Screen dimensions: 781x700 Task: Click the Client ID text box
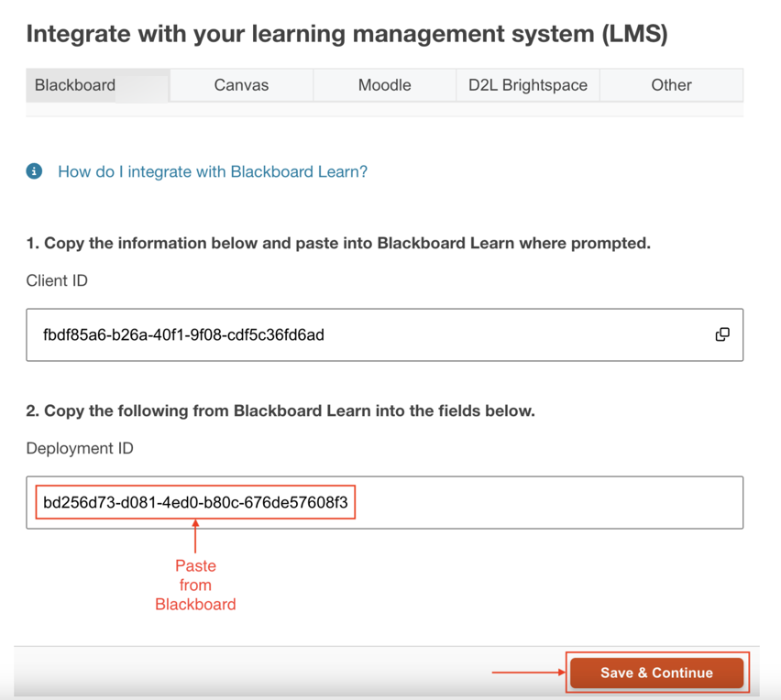tap(367, 334)
